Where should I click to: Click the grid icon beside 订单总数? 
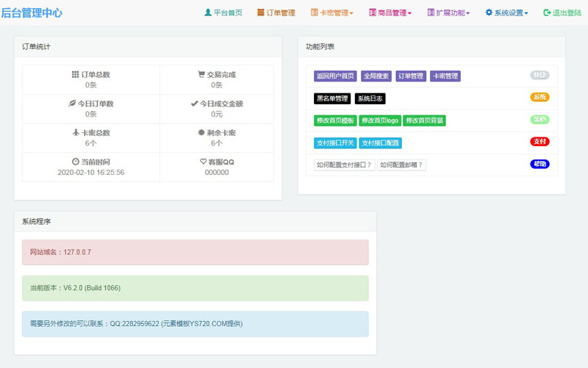click(76, 74)
